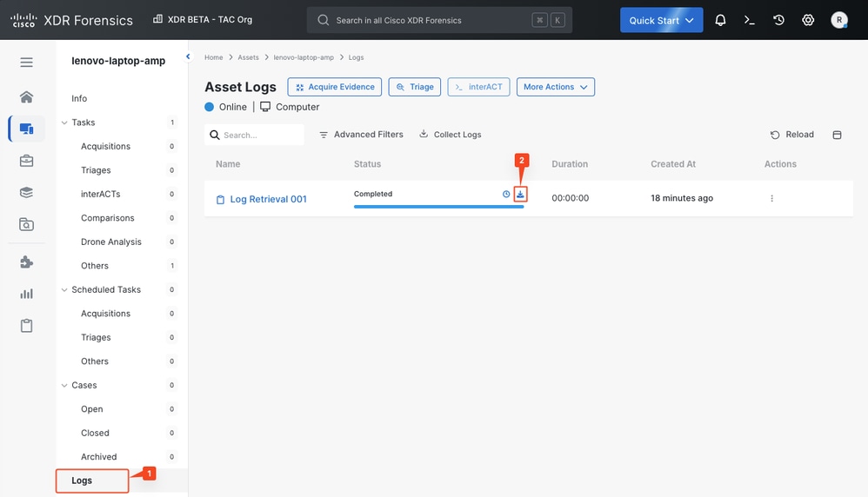Viewport: 868px width, 497px height.
Task: Open interACTs menu item
Action: pos(100,194)
